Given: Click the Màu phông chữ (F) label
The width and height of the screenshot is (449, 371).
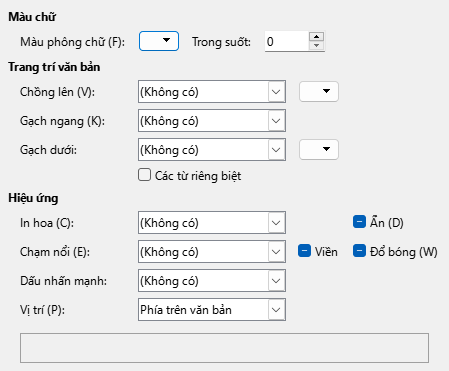Looking at the screenshot, I should pos(73,42).
